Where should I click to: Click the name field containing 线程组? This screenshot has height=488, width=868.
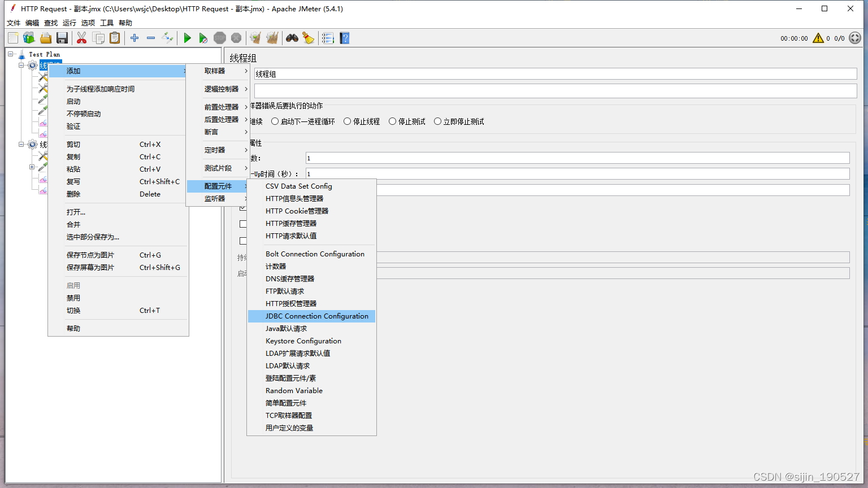pyautogui.click(x=555, y=74)
